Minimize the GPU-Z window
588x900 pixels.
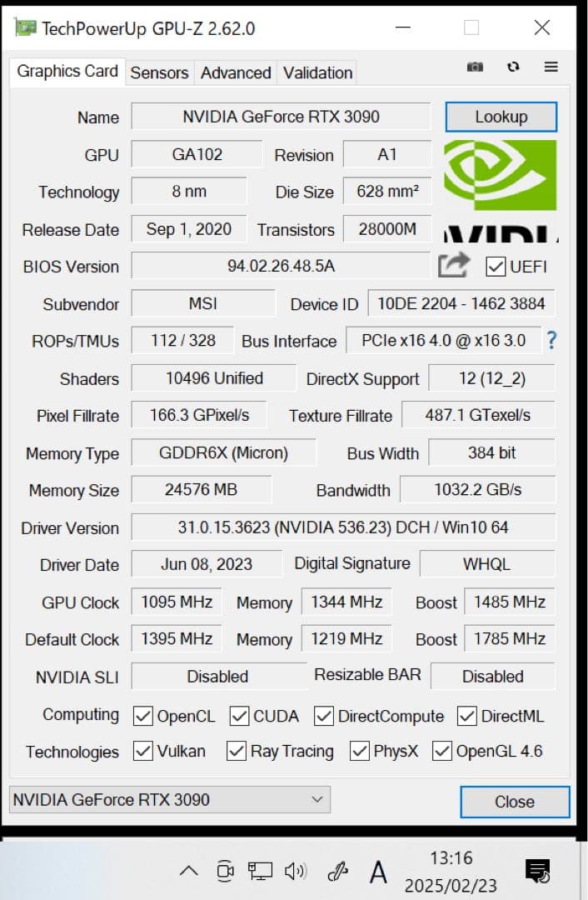click(x=403, y=27)
